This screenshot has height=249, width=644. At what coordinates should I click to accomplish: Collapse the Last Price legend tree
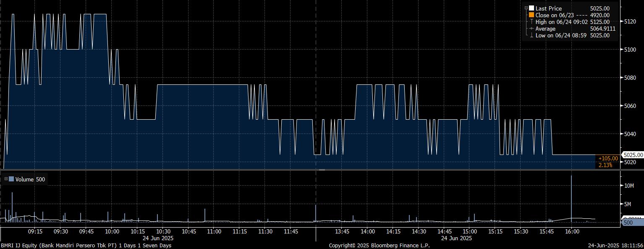coord(526,8)
